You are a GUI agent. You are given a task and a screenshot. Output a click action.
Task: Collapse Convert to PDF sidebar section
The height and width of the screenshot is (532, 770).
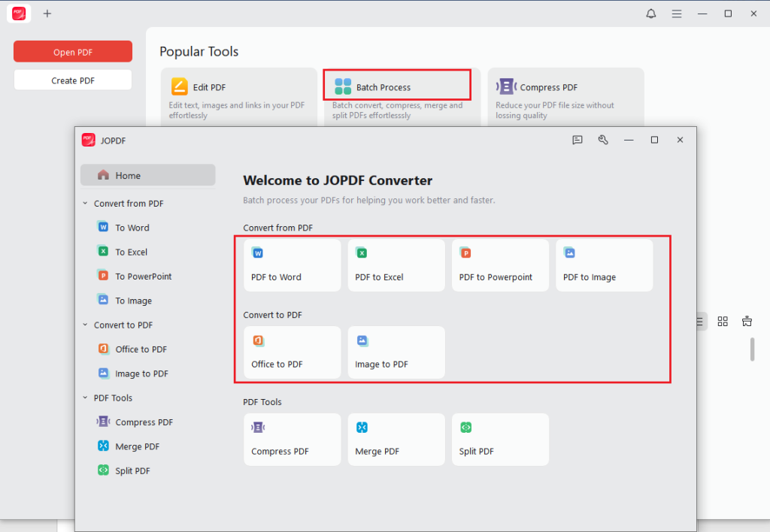point(85,325)
